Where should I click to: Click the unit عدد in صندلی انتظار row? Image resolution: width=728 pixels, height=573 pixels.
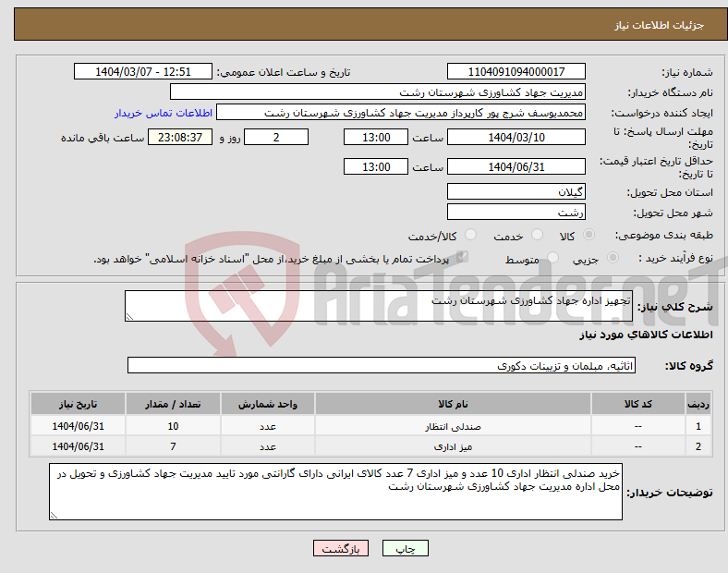pyautogui.click(x=268, y=426)
